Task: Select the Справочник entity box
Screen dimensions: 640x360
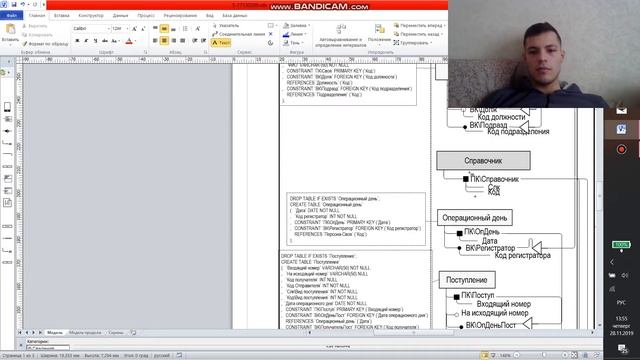Action: coord(483,160)
